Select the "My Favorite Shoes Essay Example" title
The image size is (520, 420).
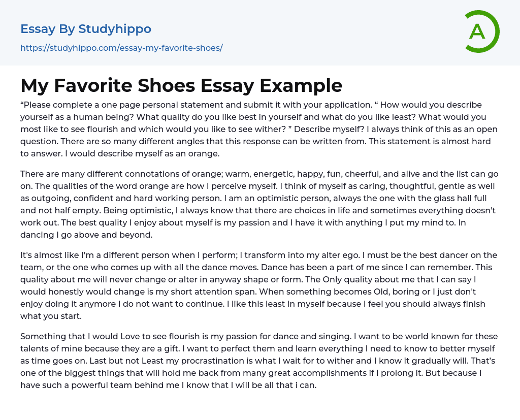coord(181,85)
